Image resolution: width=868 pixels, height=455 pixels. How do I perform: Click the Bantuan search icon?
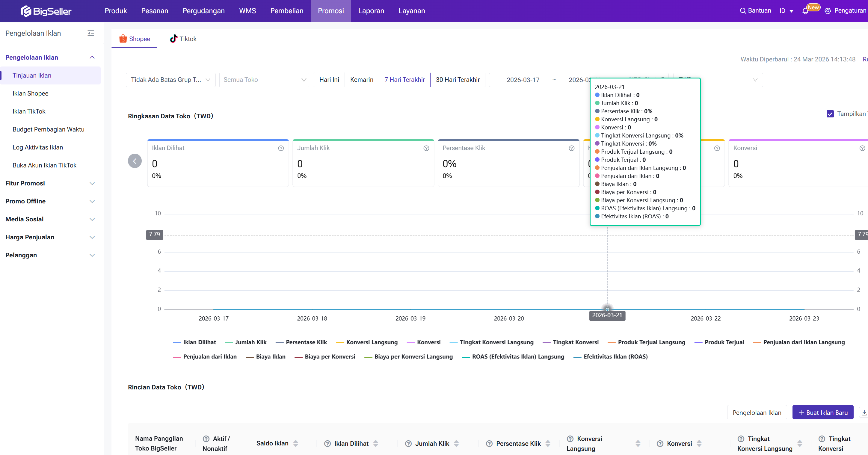click(743, 11)
